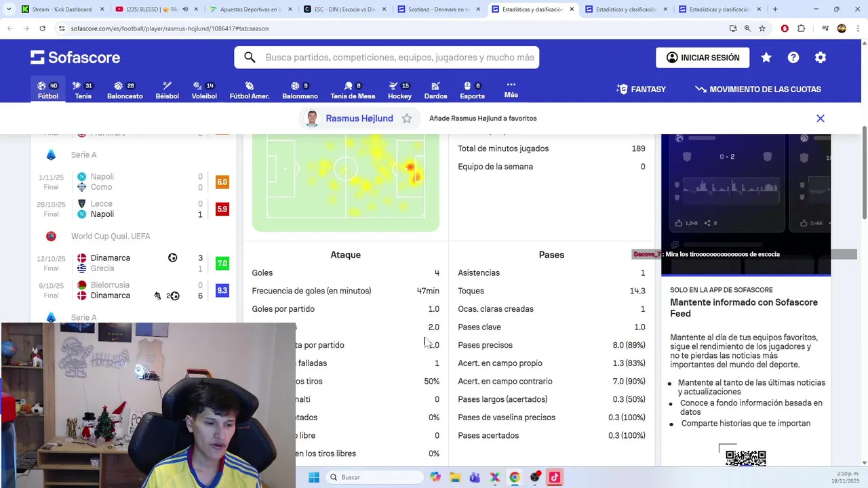Click the taskbar Buscar search box
868x488 pixels.
[374, 477]
